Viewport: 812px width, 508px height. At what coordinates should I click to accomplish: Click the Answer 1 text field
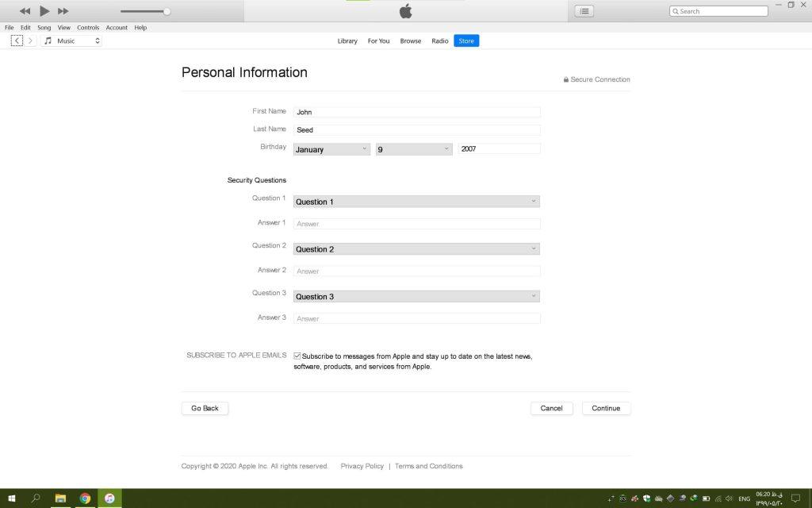coord(416,224)
